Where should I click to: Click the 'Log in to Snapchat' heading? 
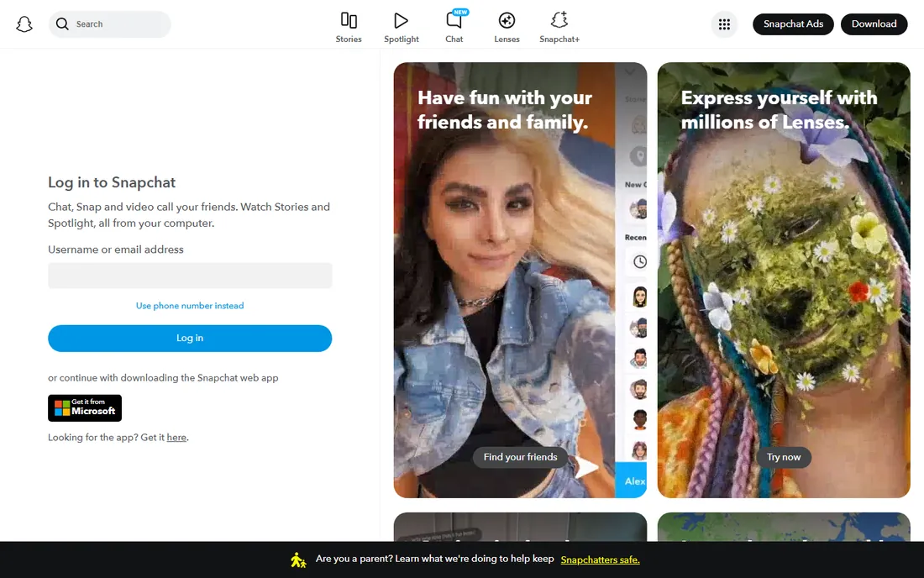coord(112,182)
